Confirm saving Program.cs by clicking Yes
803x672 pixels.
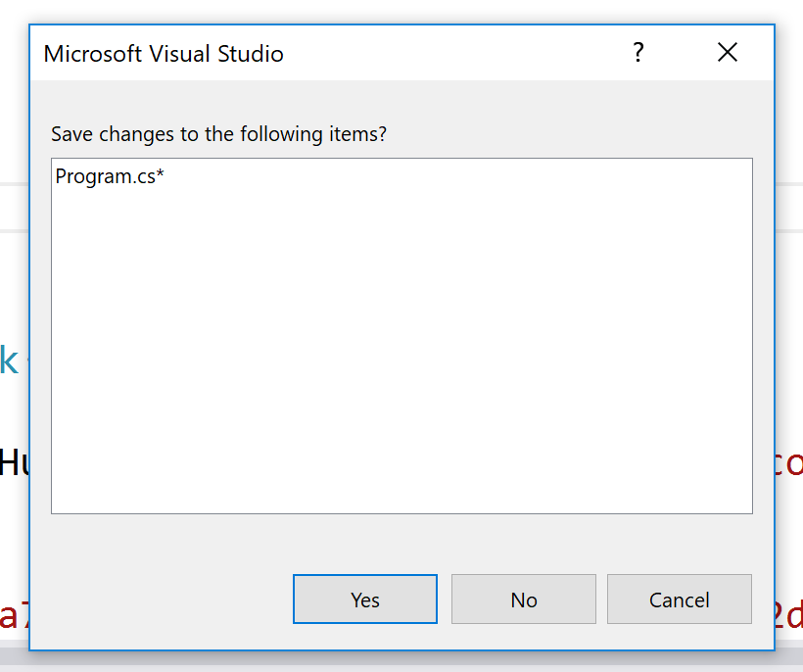[364, 600]
